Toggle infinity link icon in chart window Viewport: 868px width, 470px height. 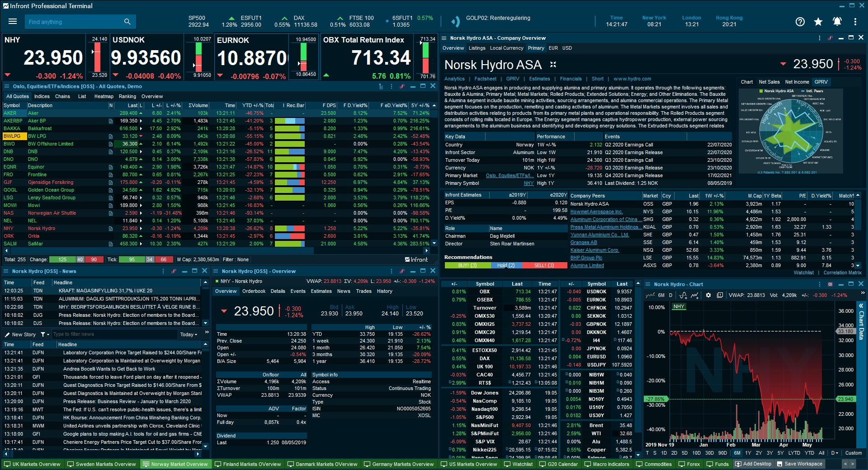[830, 284]
